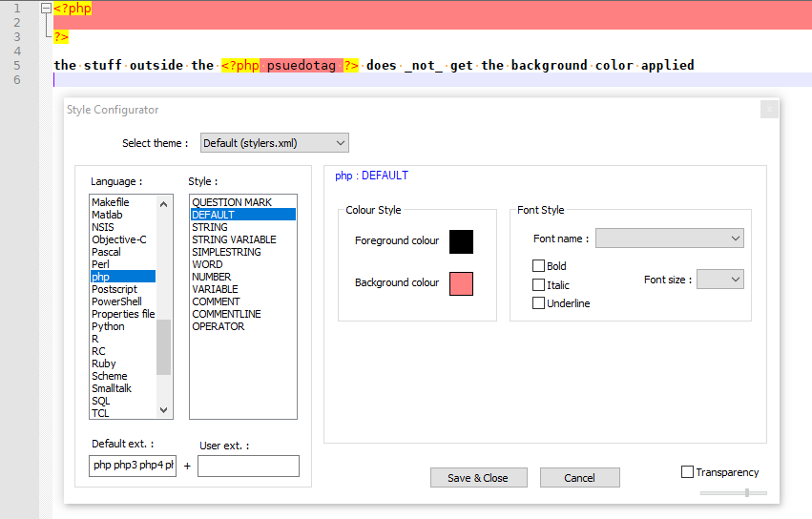Screen dimensions: 812x519
Task: Select Perl in the Language list
Action: pyautogui.click(x=123, y=264)
